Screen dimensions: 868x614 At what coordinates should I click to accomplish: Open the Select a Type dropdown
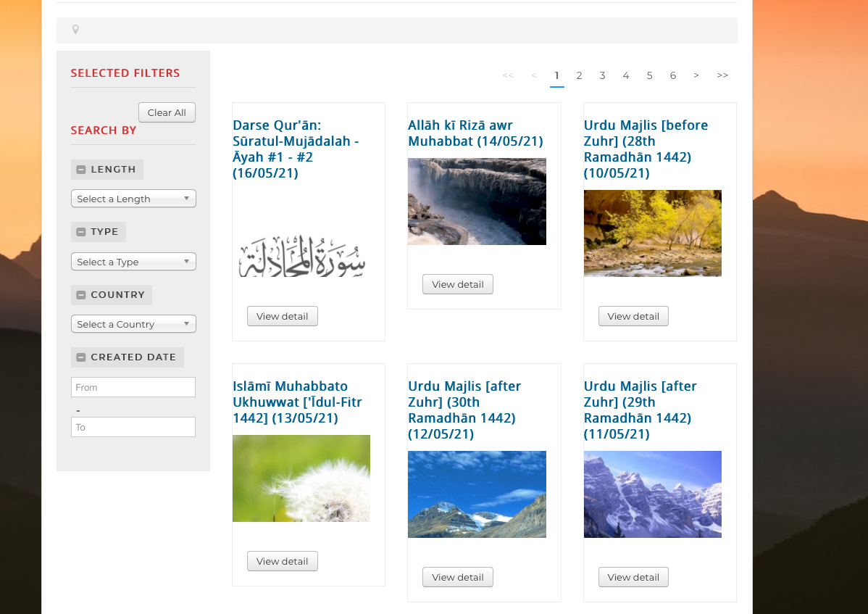pos(133,261)
